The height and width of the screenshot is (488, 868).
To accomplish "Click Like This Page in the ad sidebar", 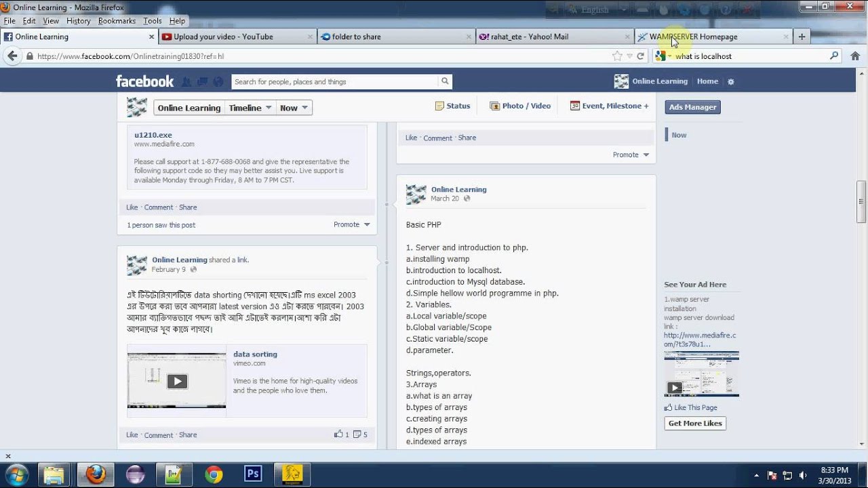I will tap(690, 407).
